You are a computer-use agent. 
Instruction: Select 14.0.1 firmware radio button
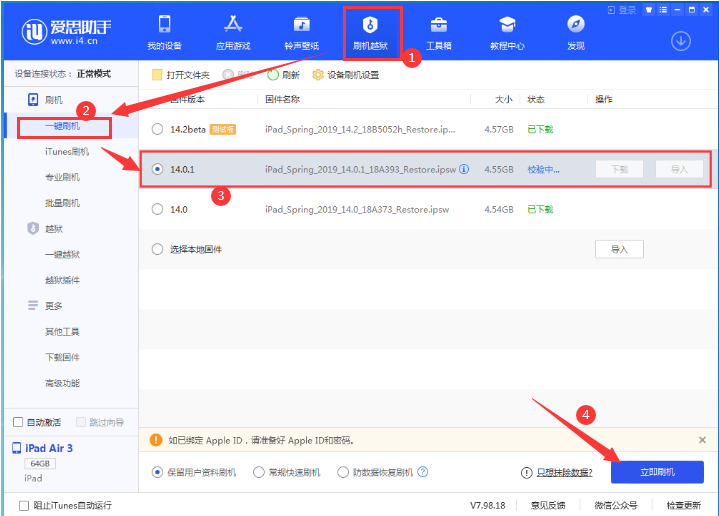coord(157,169)
